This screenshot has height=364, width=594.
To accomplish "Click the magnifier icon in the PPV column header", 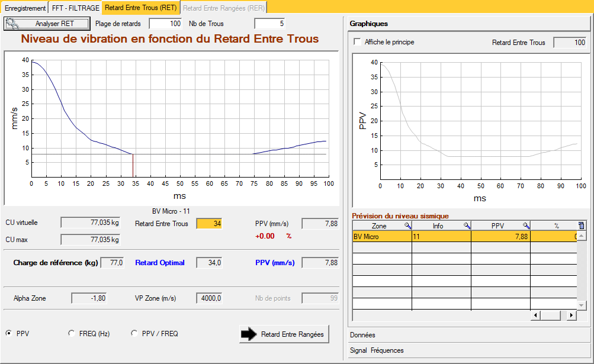I will tap(526, 226).
